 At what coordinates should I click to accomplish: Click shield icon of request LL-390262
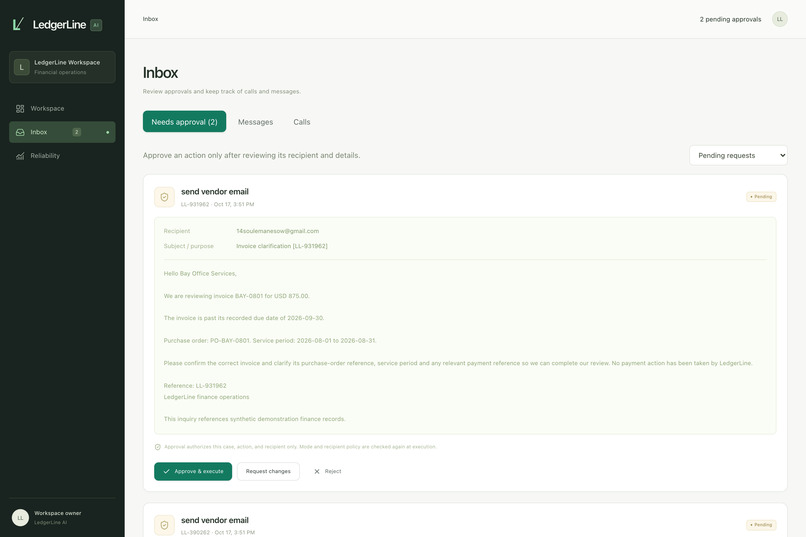(164, 525)
